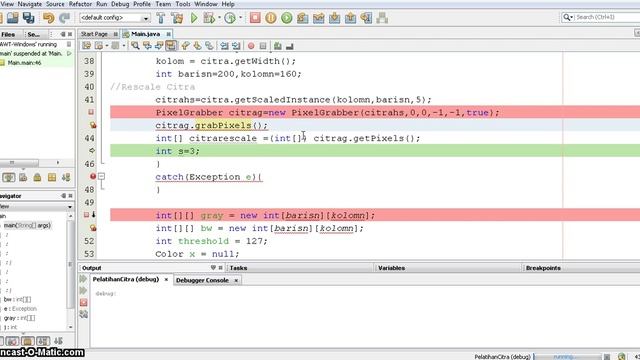Toggle bookmark icon in editor toolbar

[x=209, y=46]
